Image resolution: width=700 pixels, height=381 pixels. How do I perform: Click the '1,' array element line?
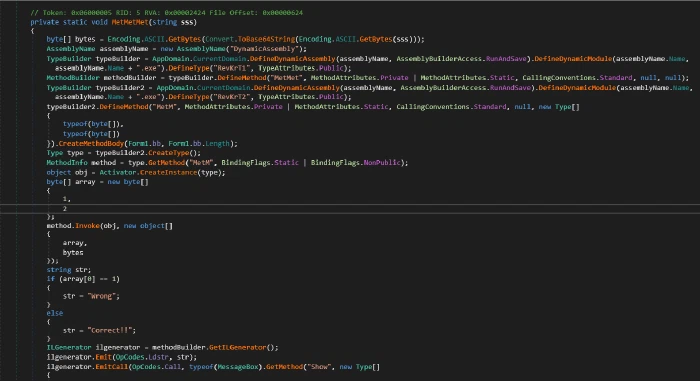click(67, 199)
